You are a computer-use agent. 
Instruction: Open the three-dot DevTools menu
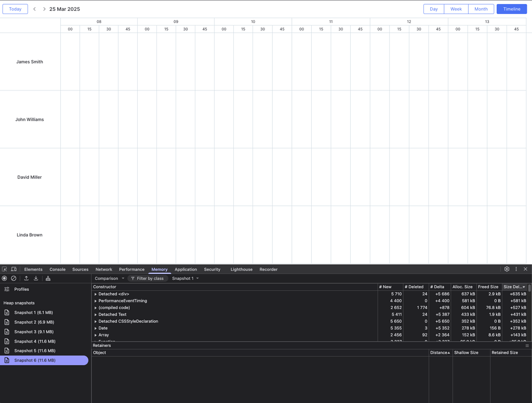(x=516, y=269)
